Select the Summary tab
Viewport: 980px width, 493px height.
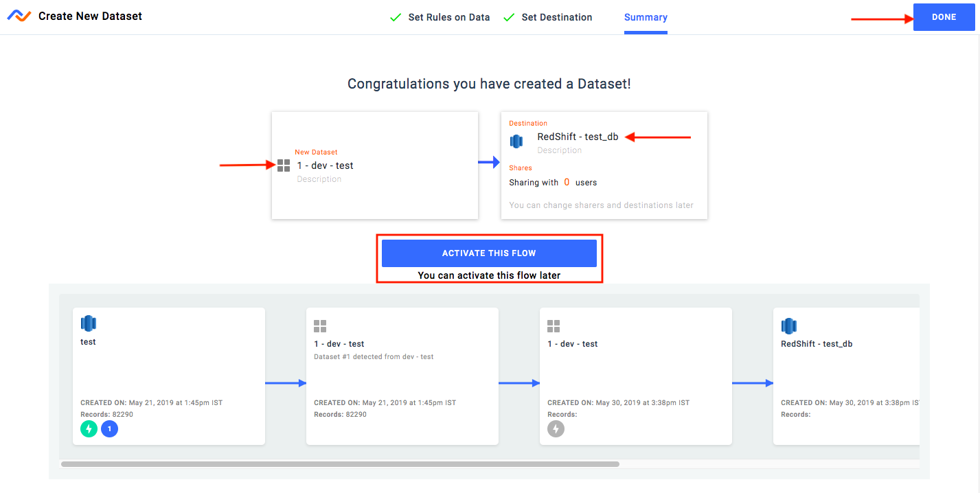click(646, 17)
